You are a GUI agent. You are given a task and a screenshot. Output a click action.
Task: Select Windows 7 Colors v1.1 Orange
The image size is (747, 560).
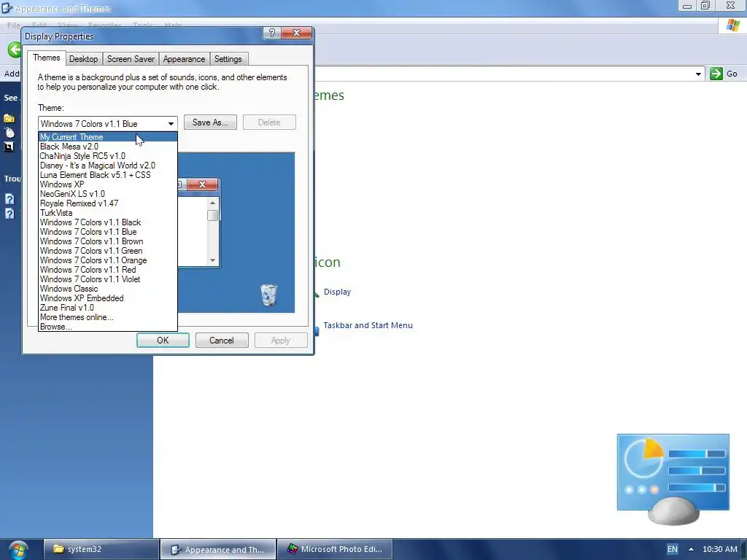(108, 260)
